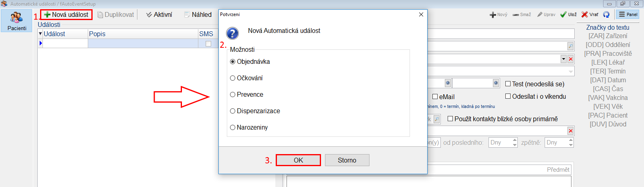Click the Ulož save checkmark icon
Screen dimensions: 644x187
click(x=563, y=14)
